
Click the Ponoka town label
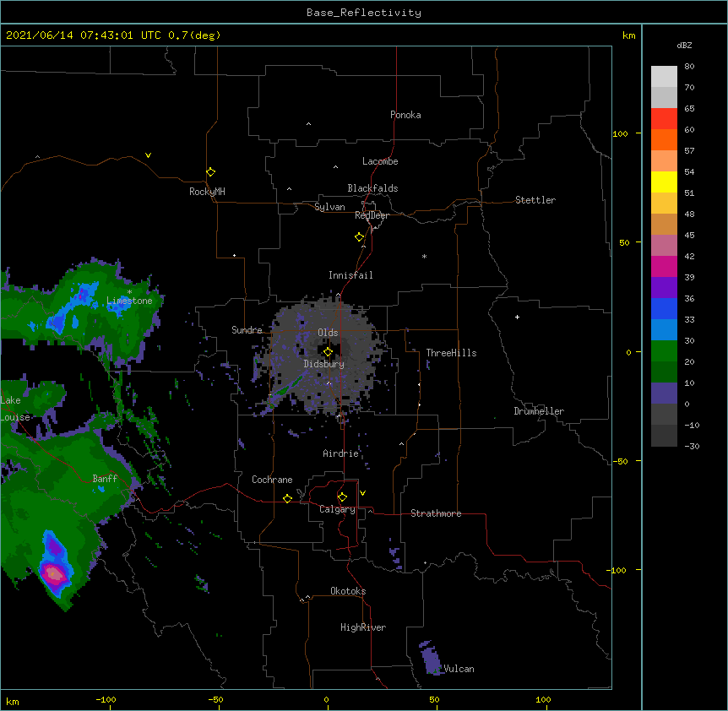[405, 115]
